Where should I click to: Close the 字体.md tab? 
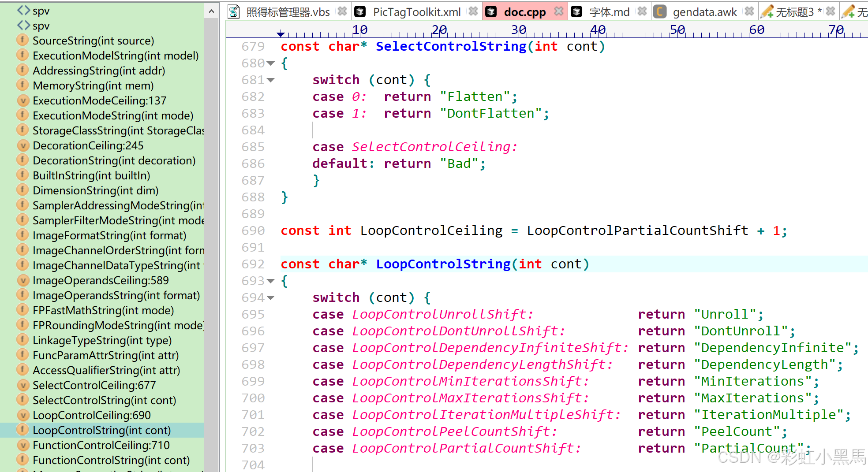point(642,11)
